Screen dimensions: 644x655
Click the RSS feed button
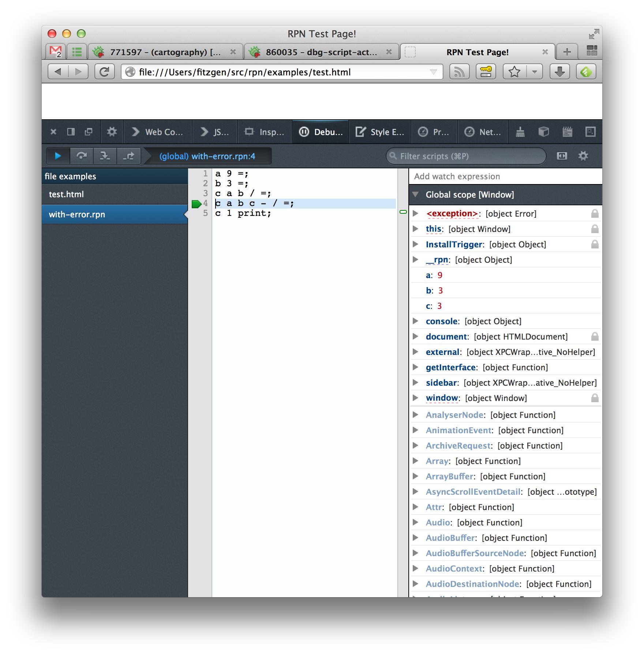pyautogui.click(x=459, y=72)
